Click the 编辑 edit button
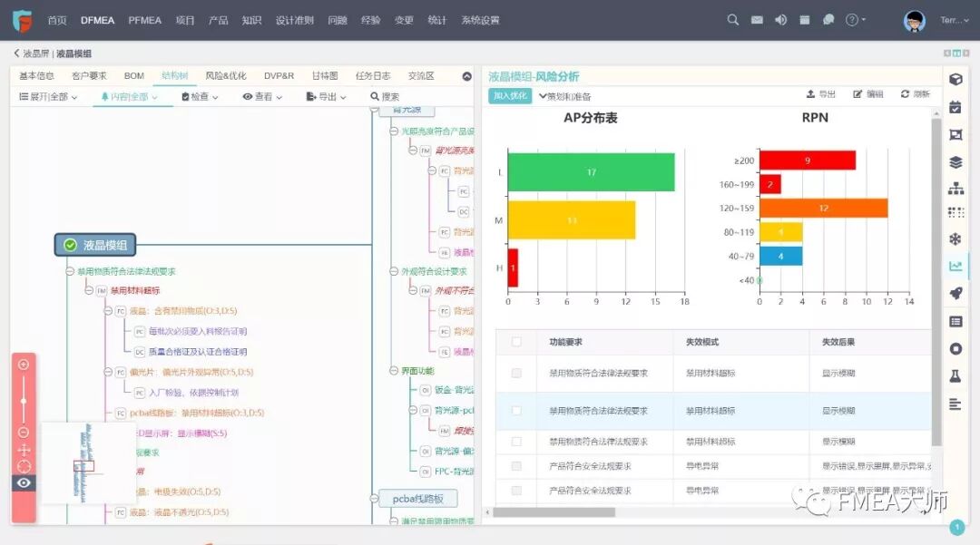This screenshot has height=545, width=980. [868, 94]
